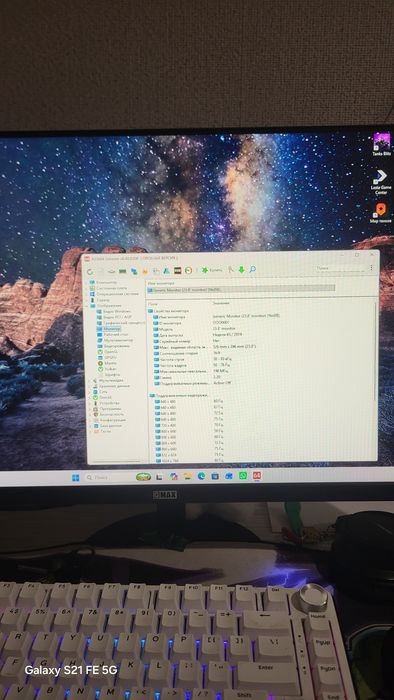Image resolution: width=394 pixels, height=700 pixels.
Task: Select Устройства tree node
Action: [x=107, y=403]
